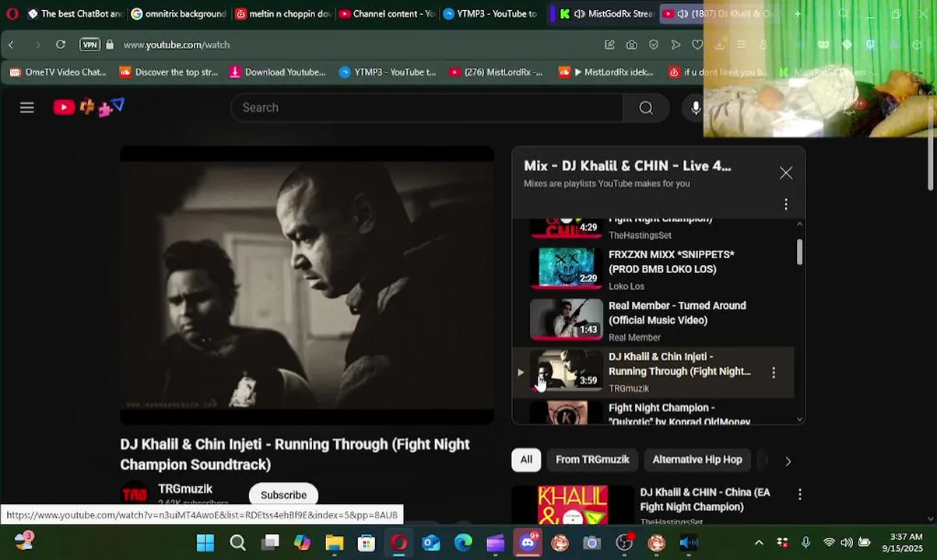Click the playlist scrollbar thumb
Viewport: 937px width, 560px height.
coord(799,251)
